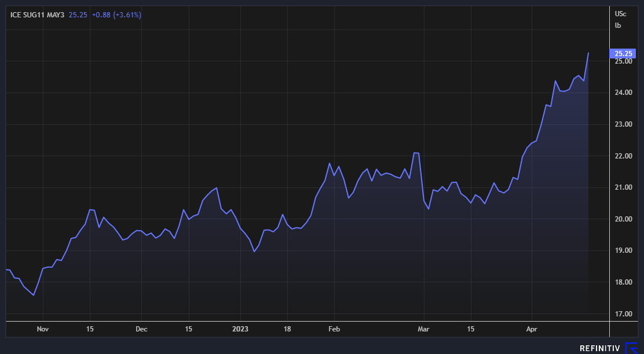Screen dimensions: 644x354
Task: Click the Dec date label on time axis
Action: point(141,329)
